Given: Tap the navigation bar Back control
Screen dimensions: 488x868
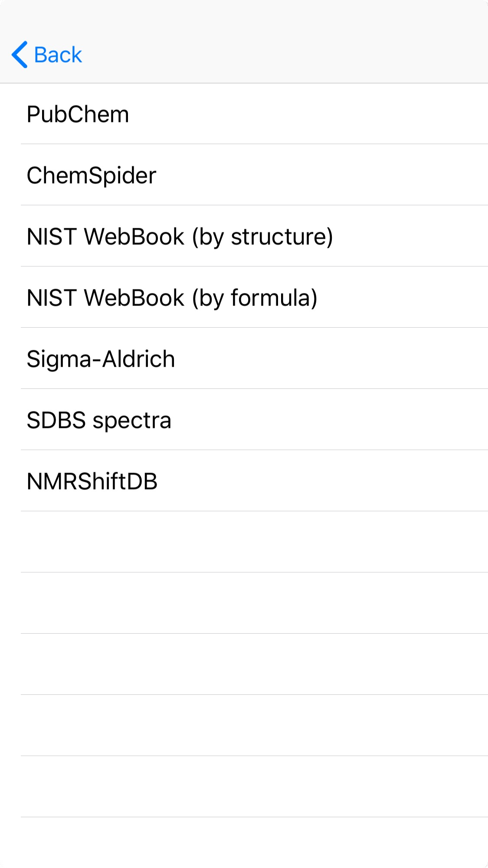Looking at the screenshot, I should (48, 54).
